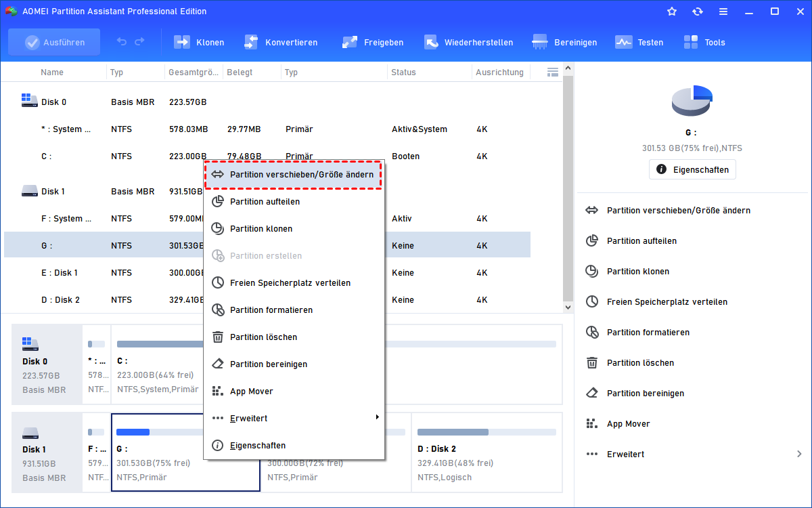This screenshot has height=508, width=812.
Task: Select the * : System partition row
Action: click(x=267, y=129)
